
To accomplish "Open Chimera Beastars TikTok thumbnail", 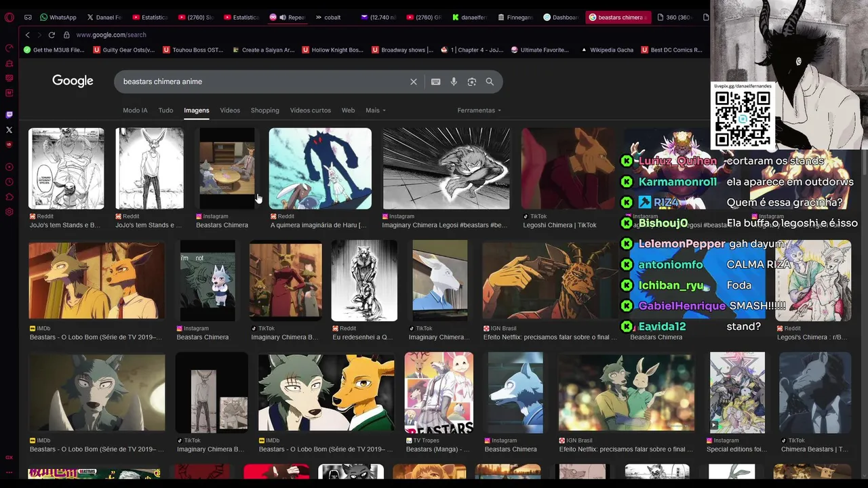I will coord(814,392).
